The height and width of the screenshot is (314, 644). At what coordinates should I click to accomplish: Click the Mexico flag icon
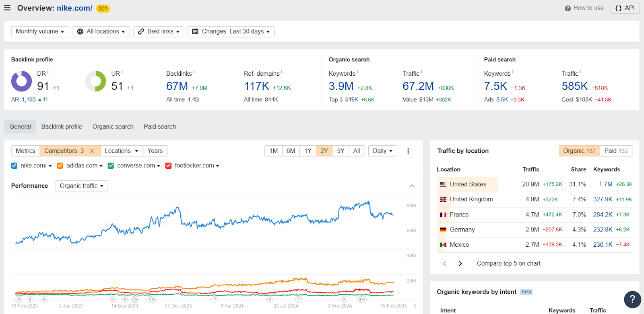coord(443,245)
